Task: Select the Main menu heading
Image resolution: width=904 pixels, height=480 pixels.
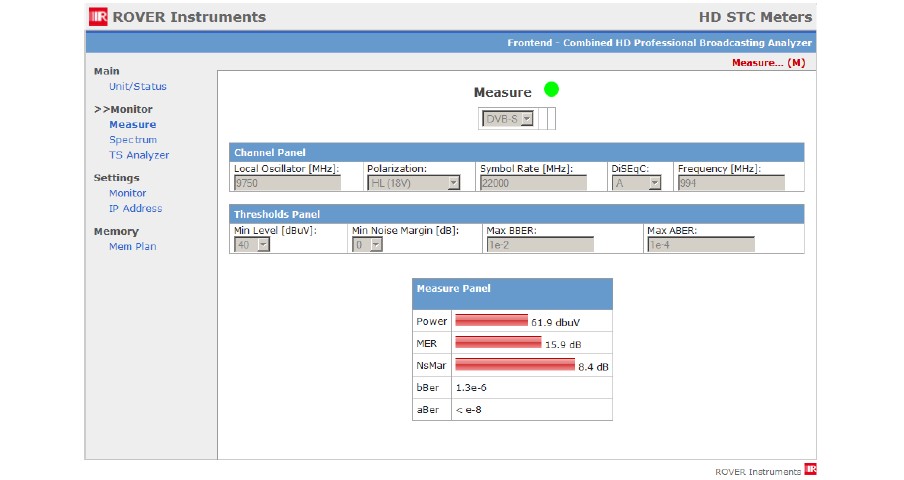Action: coord(107,71)
